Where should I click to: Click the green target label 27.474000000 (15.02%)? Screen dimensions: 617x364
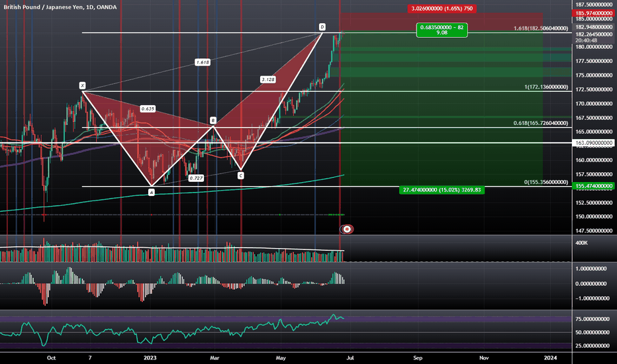point(442,190)
